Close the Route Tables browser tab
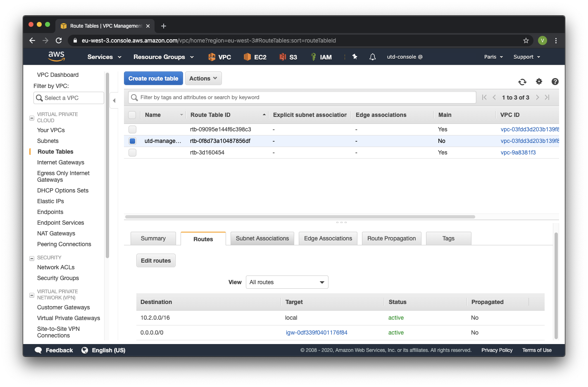This screenshot has height=387, width=588. tap(148, 26)
